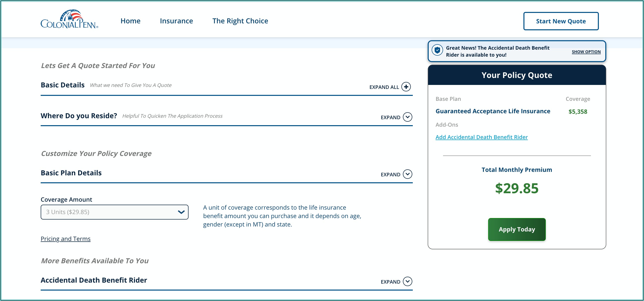
Task: Open The Right Choice navigation item
Action: click(240, 21)
